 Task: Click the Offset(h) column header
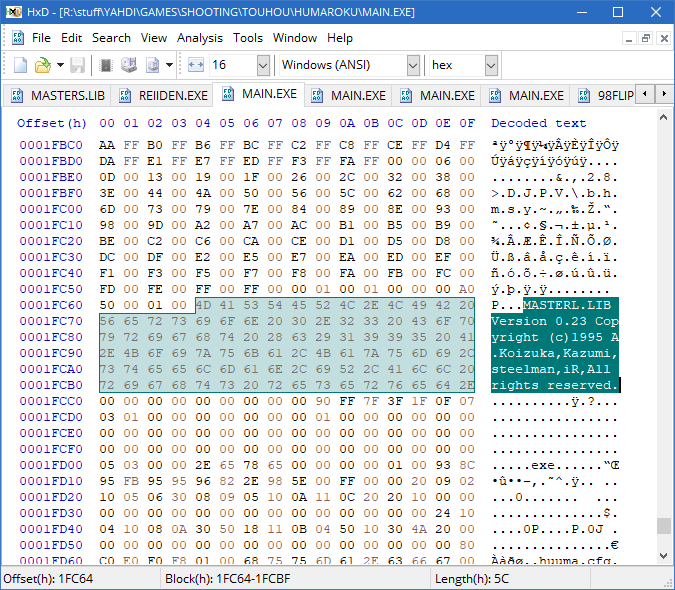click(52, 123)
